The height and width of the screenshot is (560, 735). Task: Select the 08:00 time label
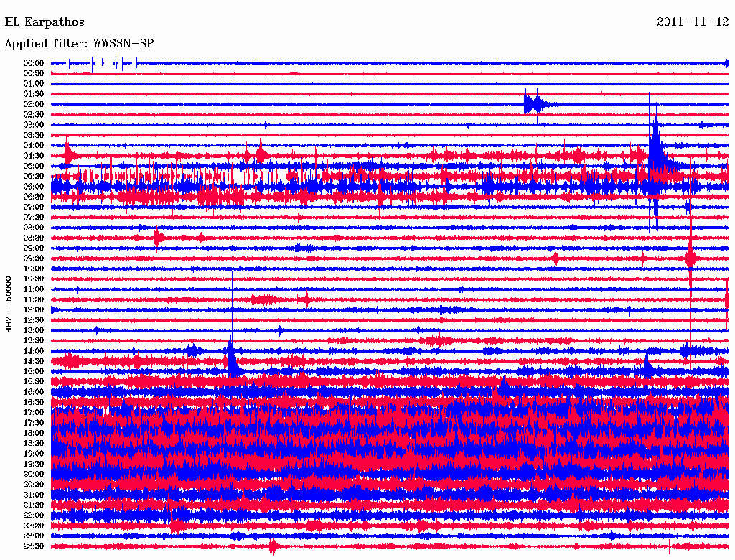(x=34, y=228)
